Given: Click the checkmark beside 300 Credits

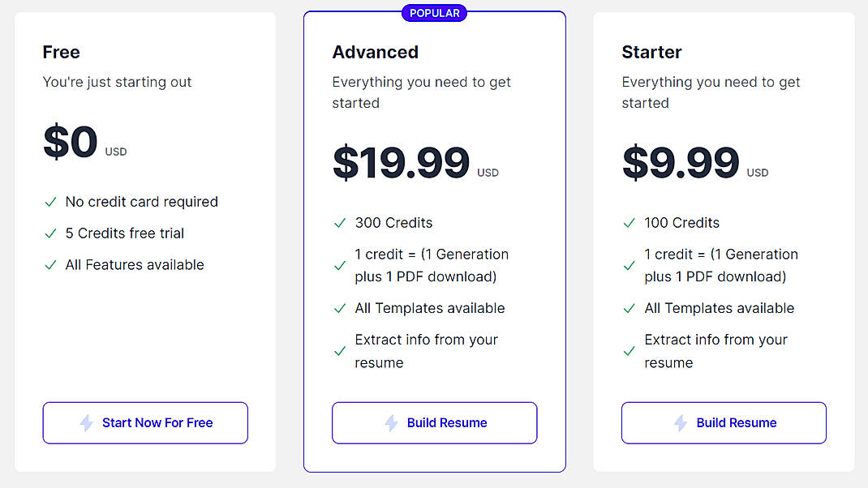Looking at the screenshot, I should [339, 222].
